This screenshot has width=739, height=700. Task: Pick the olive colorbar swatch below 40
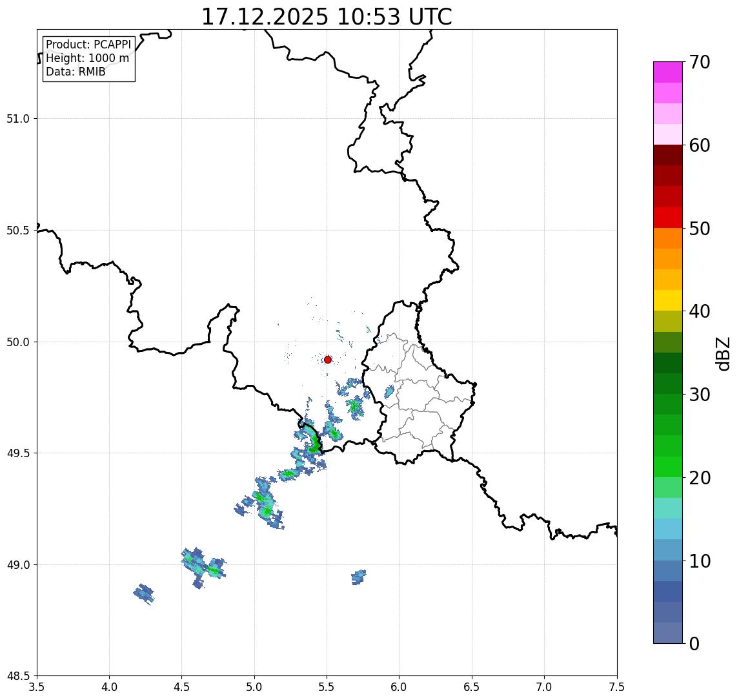pyautogui.click(x=668, y=321)
